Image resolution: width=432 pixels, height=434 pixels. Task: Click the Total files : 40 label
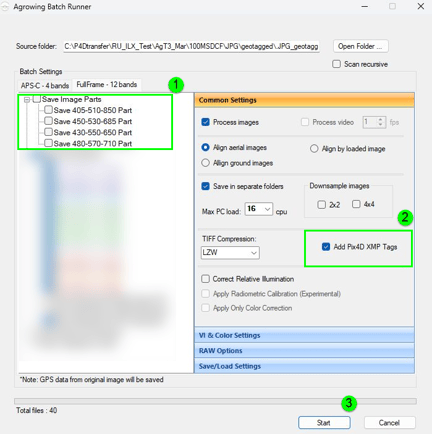click(x=36, y=410)
